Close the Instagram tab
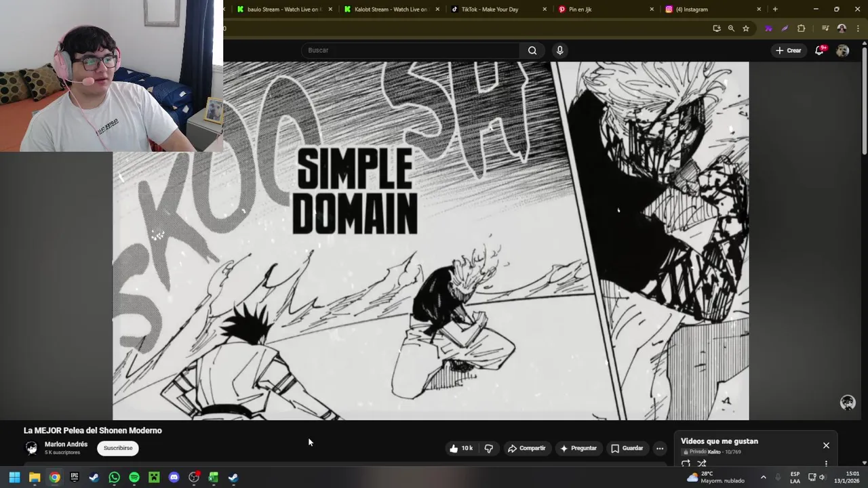This screenshot has height=488, width=868. click(x=759, y=9)
